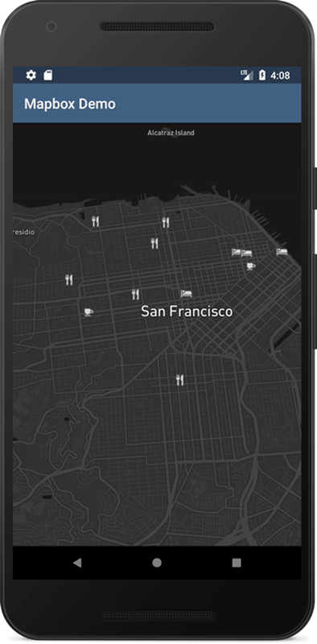Tap the Android back navigation button
This screenshot has width=317, height=644.
pyautogui.click(x=76, y=563)
